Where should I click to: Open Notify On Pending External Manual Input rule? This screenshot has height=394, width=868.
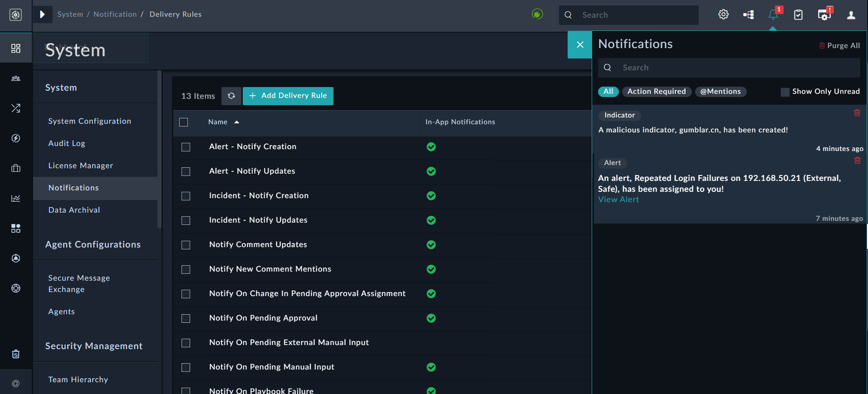tap(289, 342)
